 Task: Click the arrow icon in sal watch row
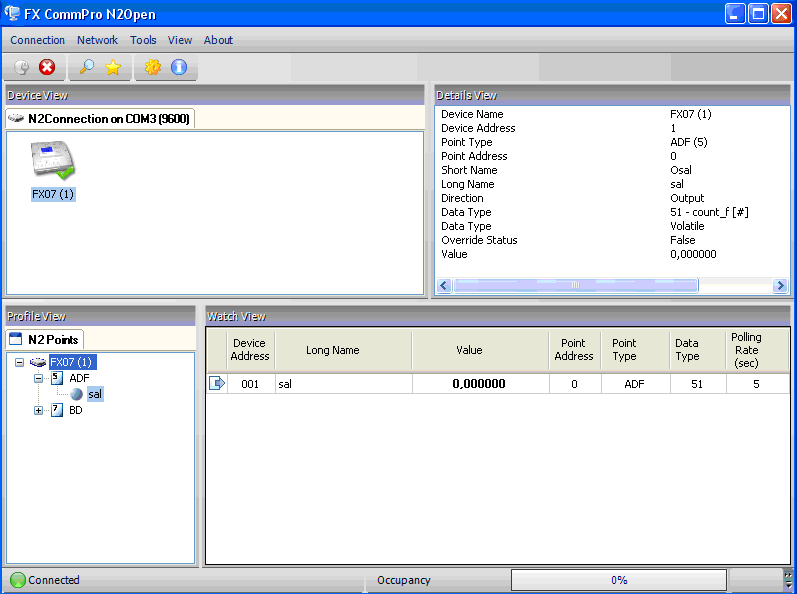tap(217, 383)
